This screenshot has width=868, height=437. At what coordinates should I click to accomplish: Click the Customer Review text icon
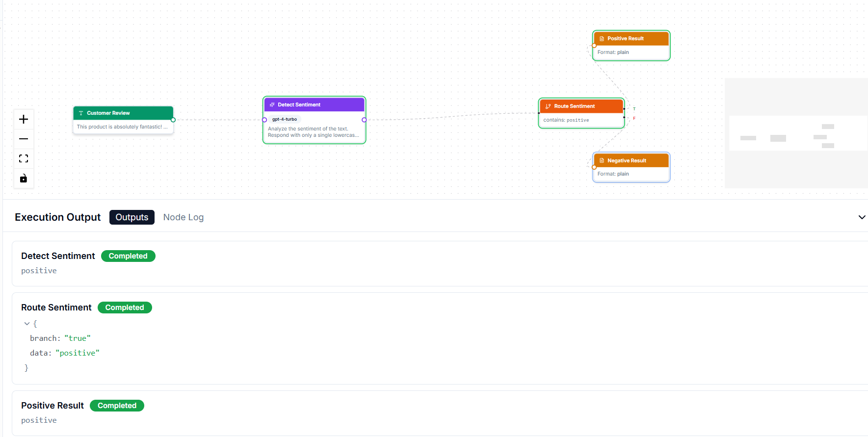pos(81,113)
